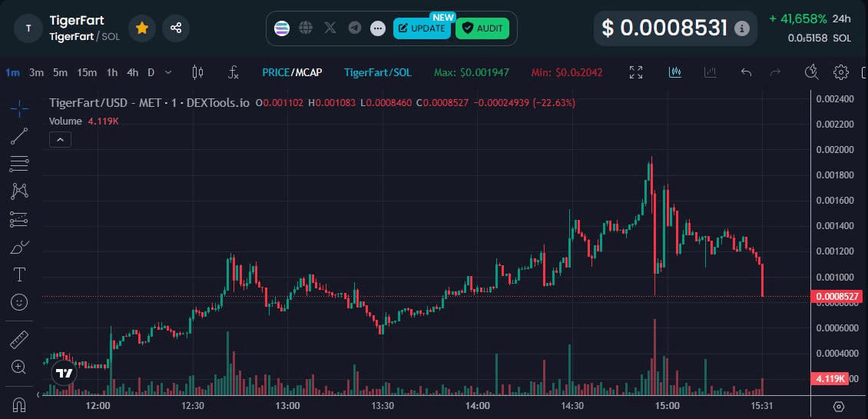Click the 15:00 time axis label
868x419 pixels.
pyautogui.click(x=667, y=406)
